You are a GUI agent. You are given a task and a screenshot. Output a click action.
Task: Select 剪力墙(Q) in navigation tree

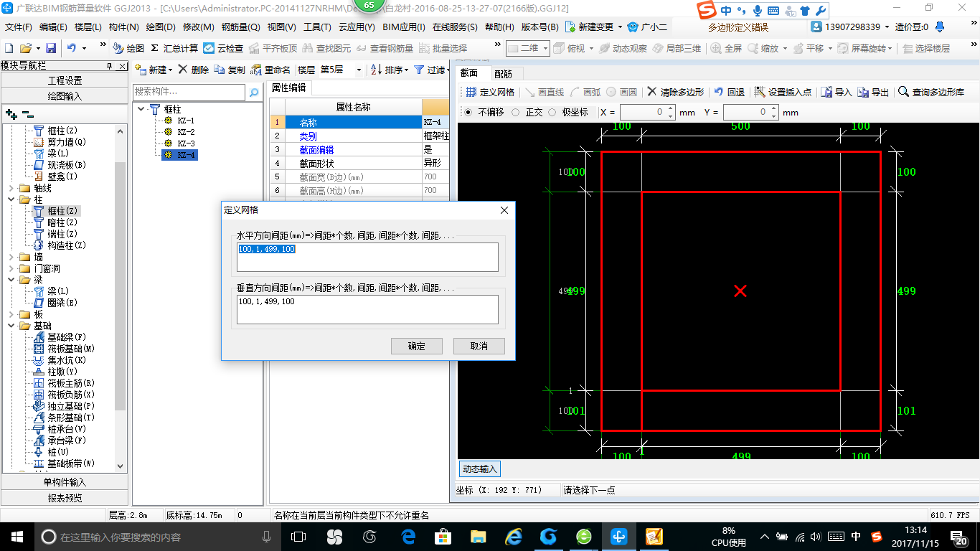click(x=66, y=142)
